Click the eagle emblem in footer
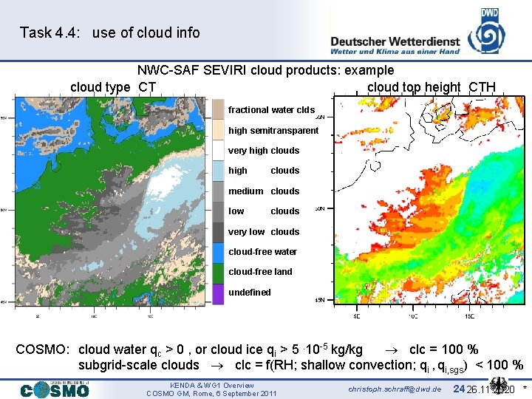The image size is (532, 399). click(498, 385)
